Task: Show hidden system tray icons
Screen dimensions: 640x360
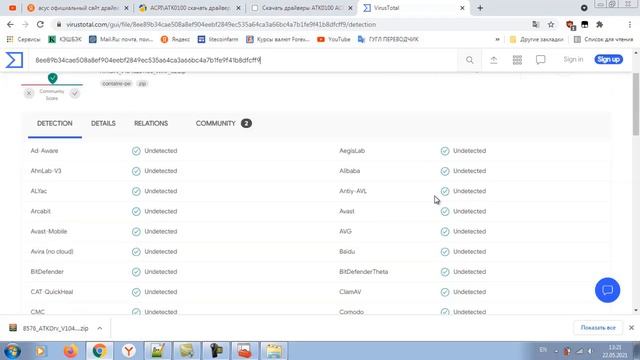Action: pos(556,351)
